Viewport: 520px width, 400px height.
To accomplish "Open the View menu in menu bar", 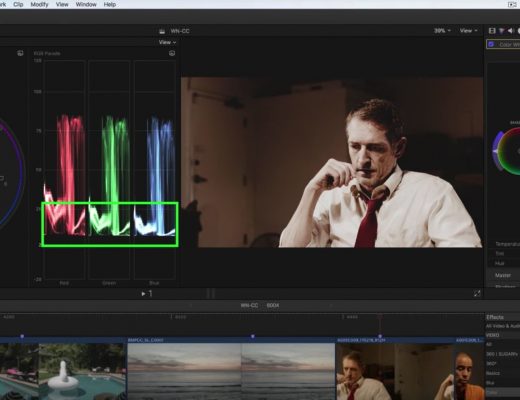I will pos(62,4).
